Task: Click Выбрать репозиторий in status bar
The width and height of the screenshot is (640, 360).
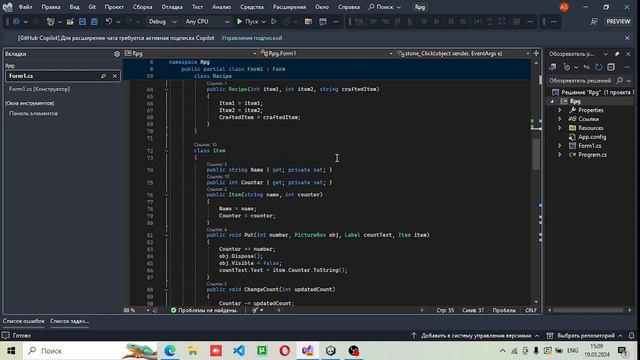Action: coord(584,336)
